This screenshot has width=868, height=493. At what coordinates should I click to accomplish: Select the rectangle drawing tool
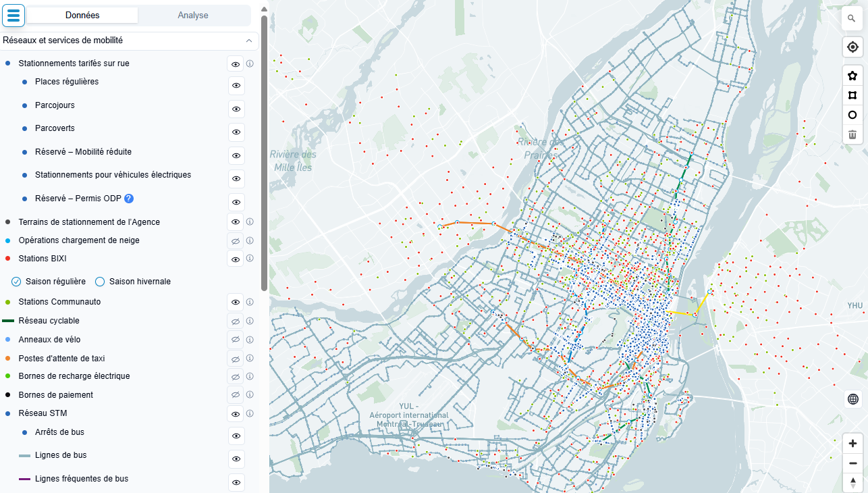point(852,95)
